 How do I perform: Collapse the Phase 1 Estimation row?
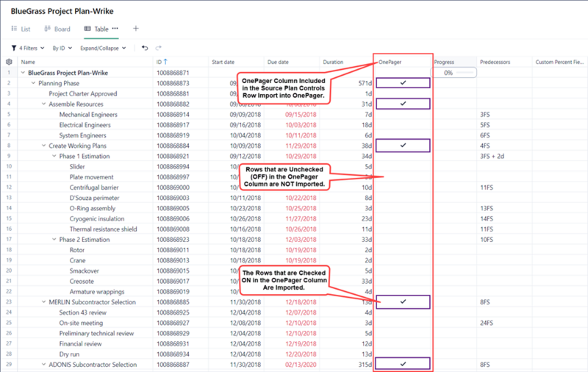(54, 156)
